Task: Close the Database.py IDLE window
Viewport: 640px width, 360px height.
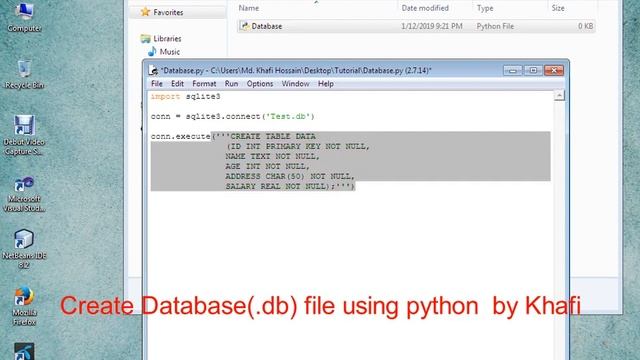Action: pyautogui.click(x=554, y=70)
